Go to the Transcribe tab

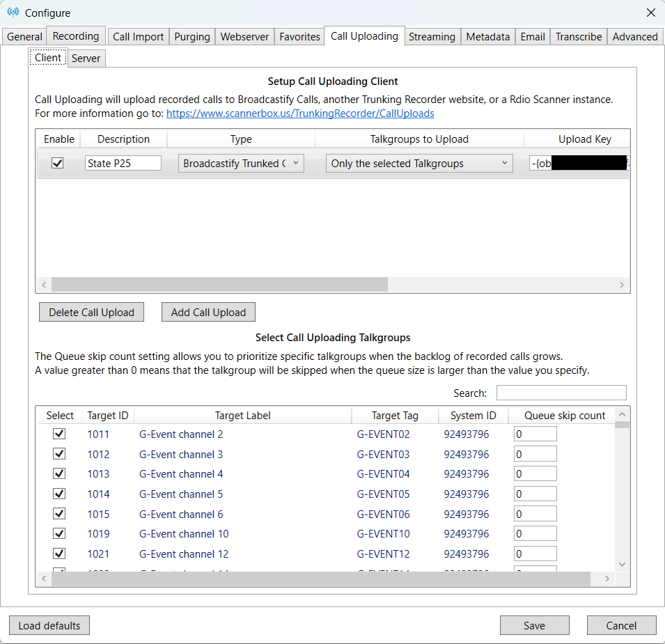pyautogui.click(x=579, y=37)
